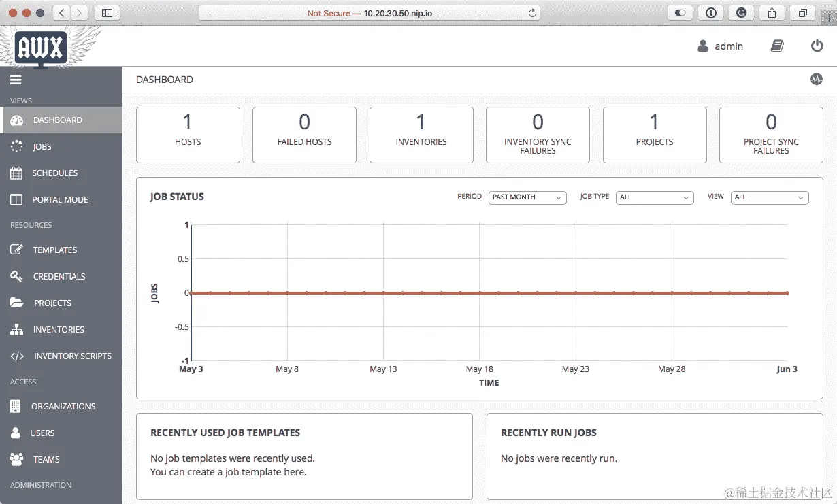Click the "Jun 3" axis label
The image size is (837, 504).
pos(787,369)
